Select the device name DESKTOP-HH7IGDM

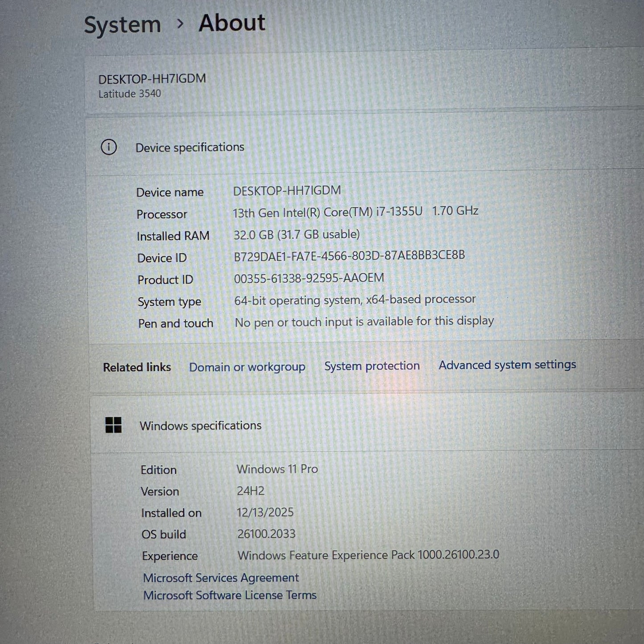click(x=152, y=78)
